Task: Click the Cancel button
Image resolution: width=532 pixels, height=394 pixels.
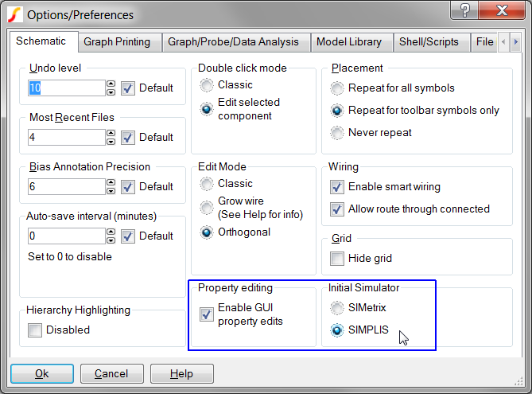Action: [111, 373]
